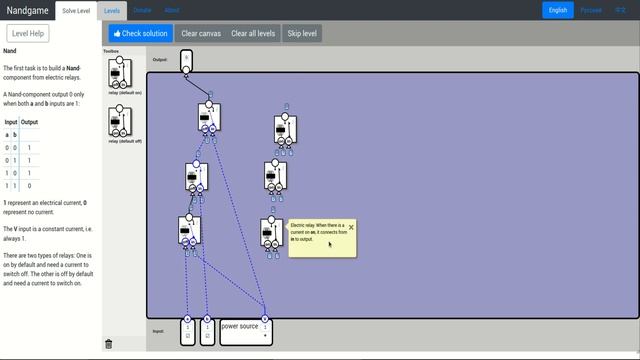Toggle the input b checkbox
Viewport: 640px width, 360px height.
click(207, 336)
